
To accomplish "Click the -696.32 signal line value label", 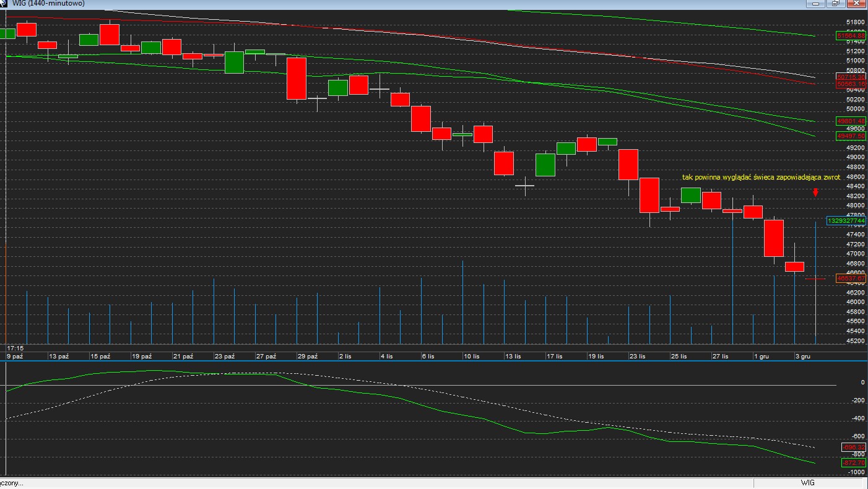I will [x=853, y=447].
